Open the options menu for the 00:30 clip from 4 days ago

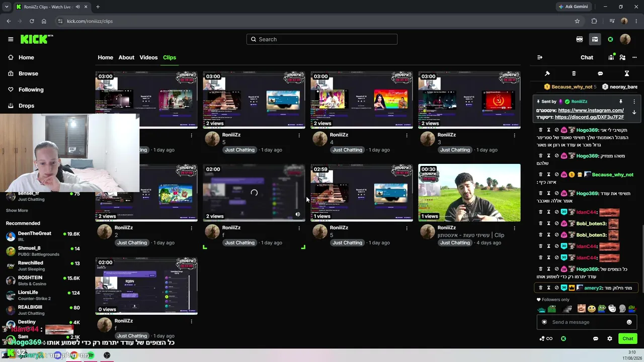click(514, 228)
